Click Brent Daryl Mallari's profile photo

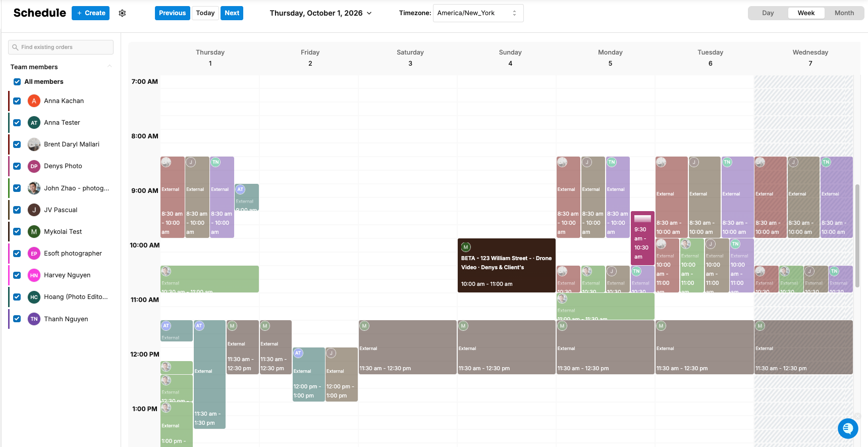point(34,144)
